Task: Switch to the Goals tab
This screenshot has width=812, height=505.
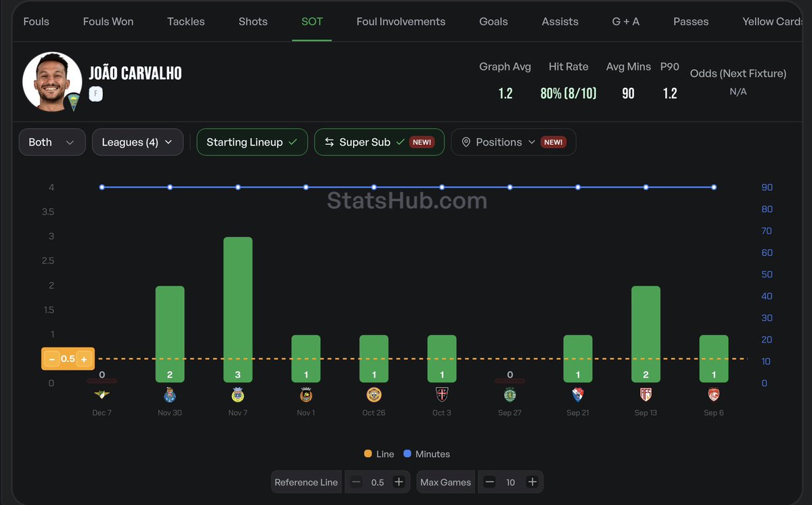Action: [493, 22]
